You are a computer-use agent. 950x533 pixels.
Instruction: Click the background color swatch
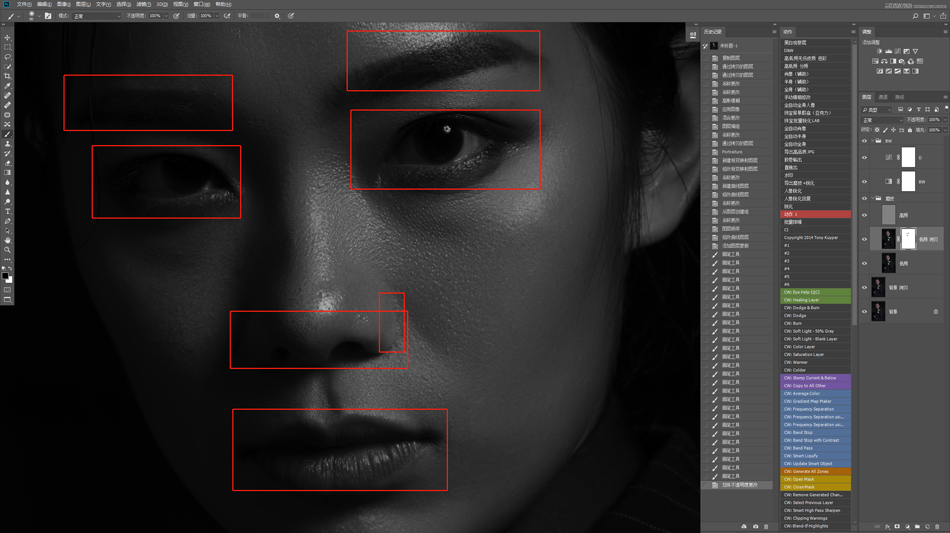10,280
